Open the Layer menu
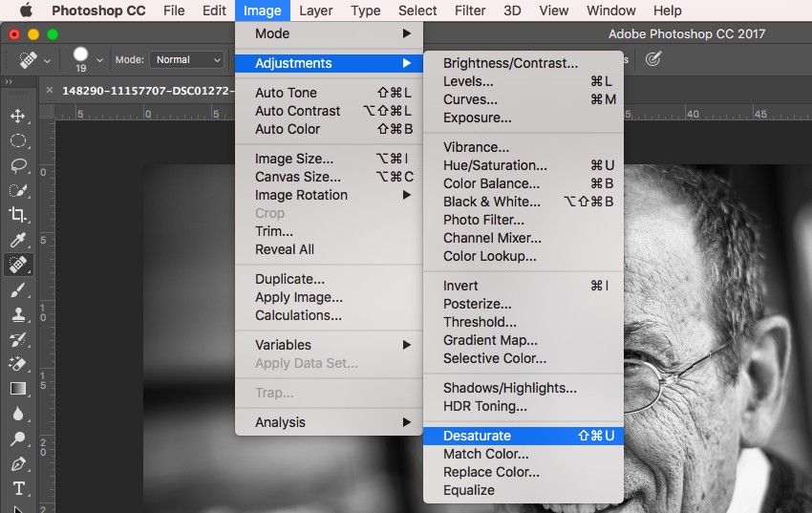 click(316, 11)
